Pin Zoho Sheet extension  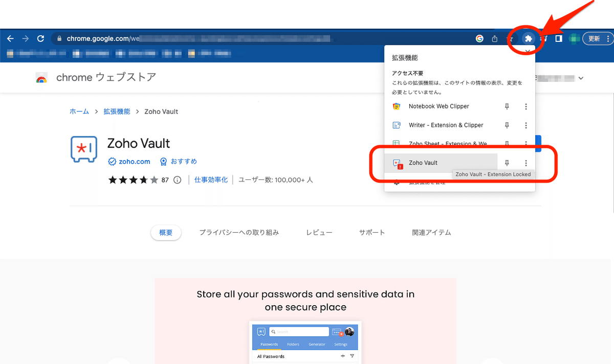[507, 144]
